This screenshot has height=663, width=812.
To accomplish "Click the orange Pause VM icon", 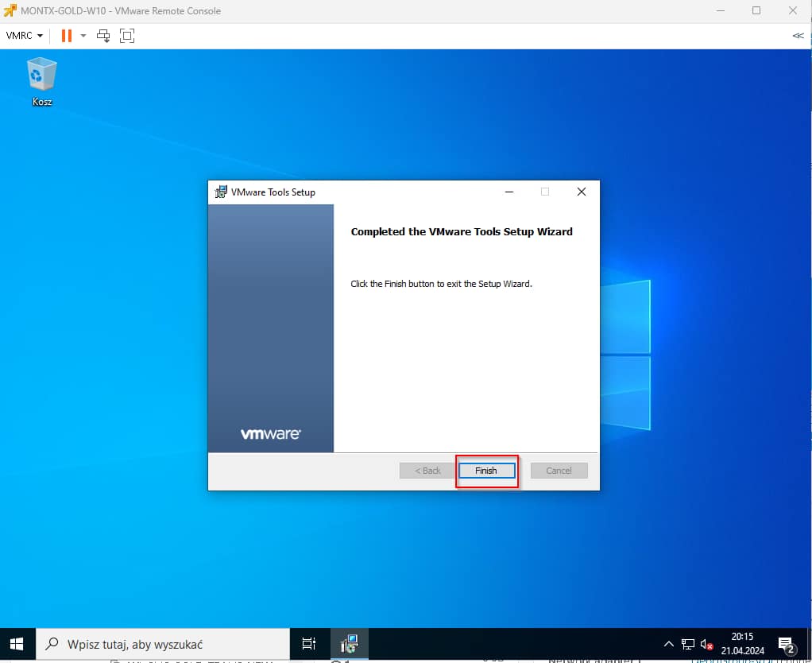I will coord(67,36).
